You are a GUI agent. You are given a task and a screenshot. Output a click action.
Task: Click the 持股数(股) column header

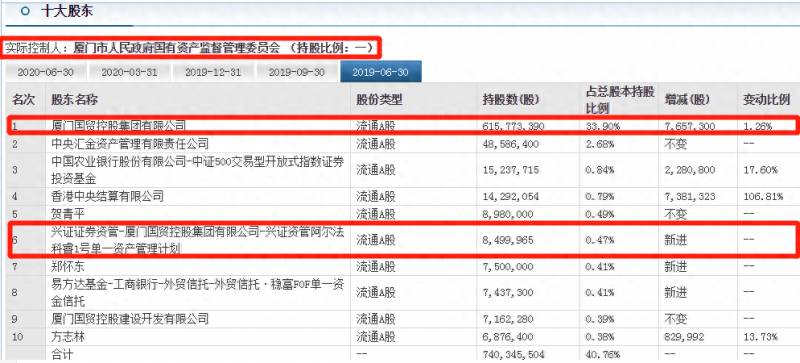(511, 100)
